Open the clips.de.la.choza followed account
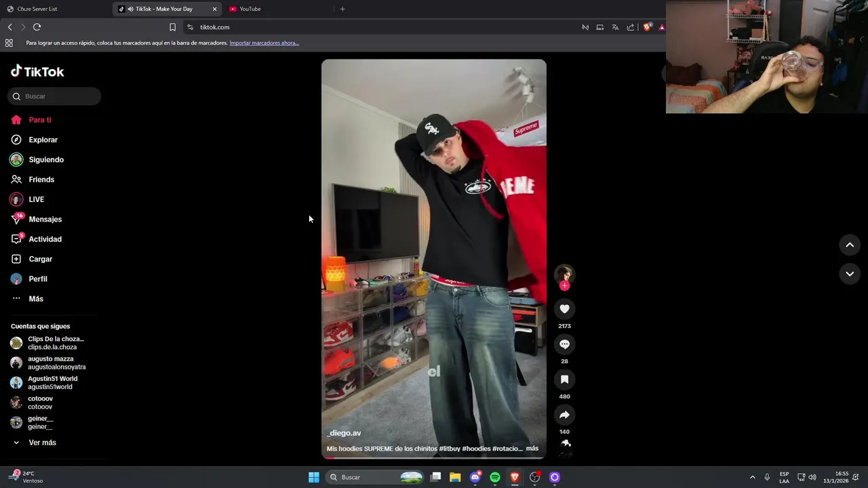 point(47,343)
